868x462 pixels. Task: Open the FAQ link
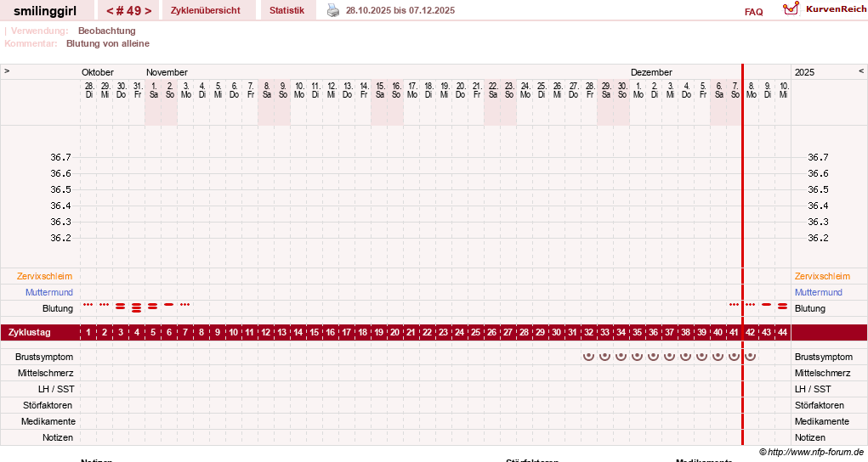[x=753, y=12]
